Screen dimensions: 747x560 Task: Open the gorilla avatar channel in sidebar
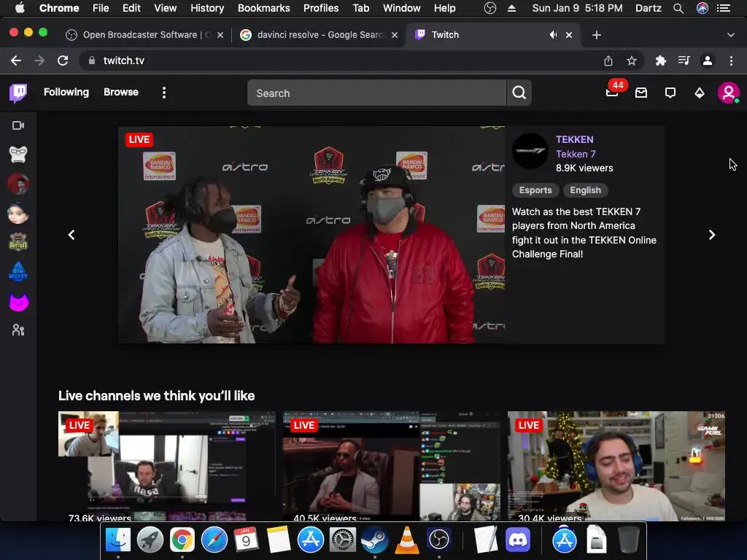coord(18,155)
